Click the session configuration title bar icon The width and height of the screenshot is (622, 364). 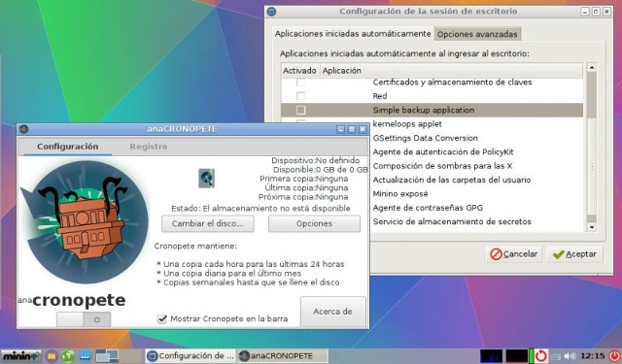(271, 11)
